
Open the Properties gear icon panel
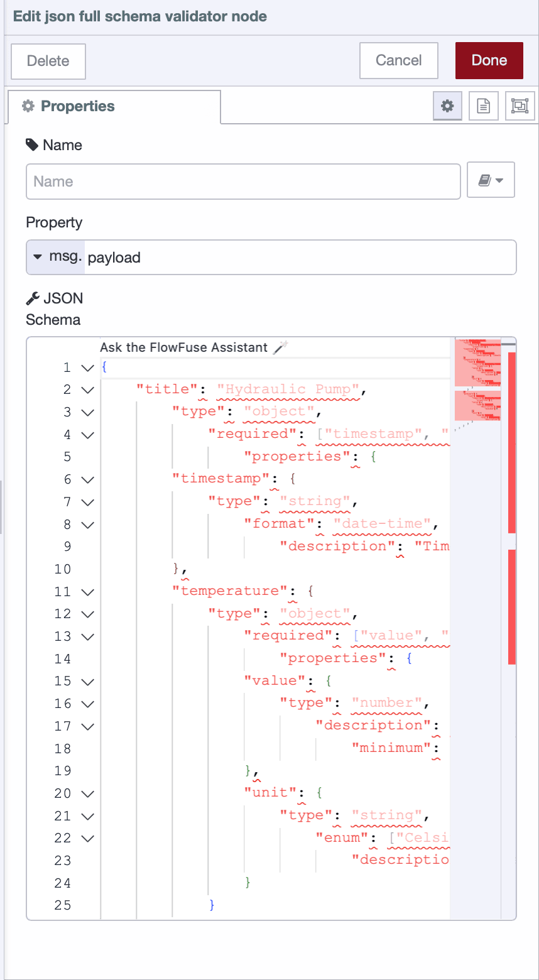[447, 106]
